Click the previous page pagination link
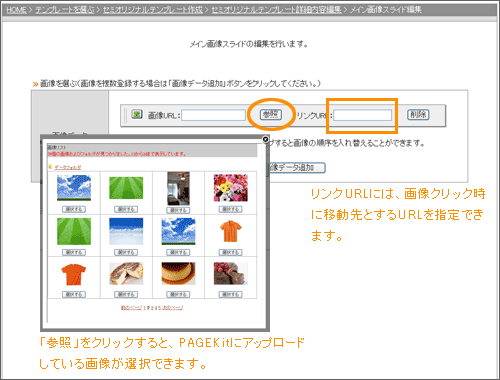 [131, 308]
